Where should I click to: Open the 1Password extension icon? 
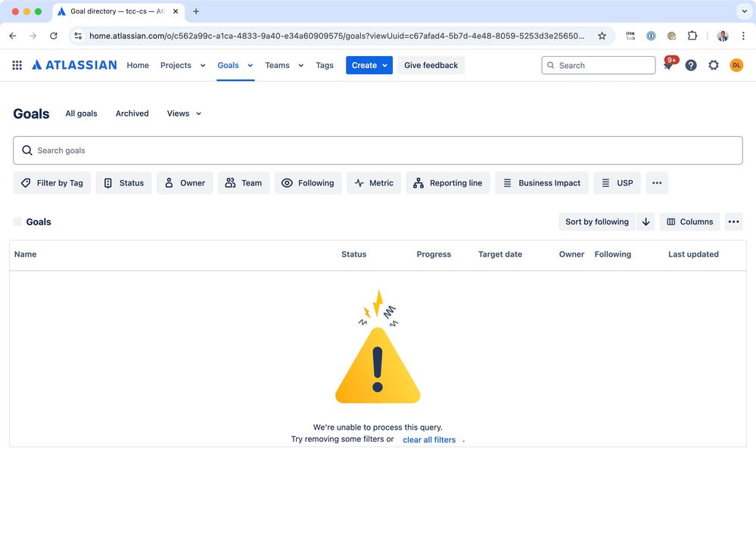coord(651,36)
